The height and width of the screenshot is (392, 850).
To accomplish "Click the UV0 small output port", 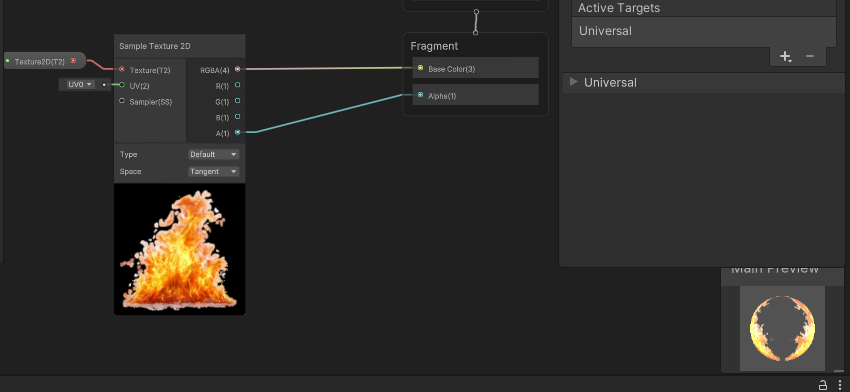I will [x=104, y=85].
